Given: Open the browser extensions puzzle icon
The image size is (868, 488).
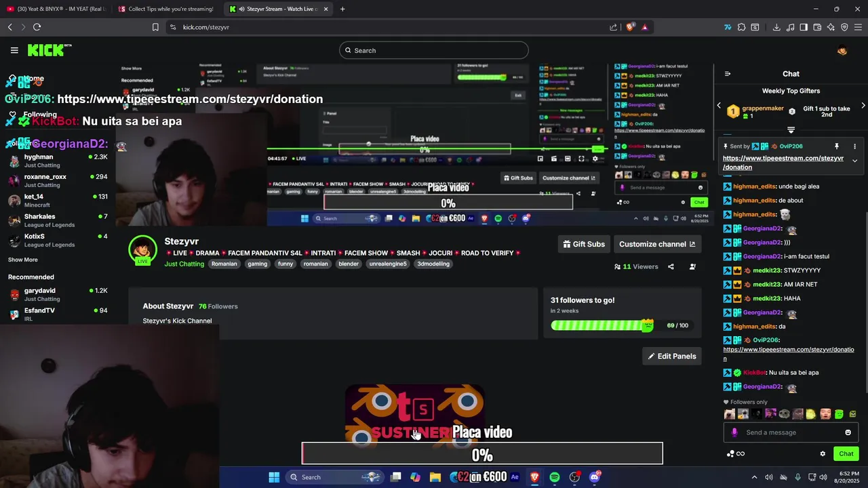Looking at the screenshot, I should click(741, 27).
